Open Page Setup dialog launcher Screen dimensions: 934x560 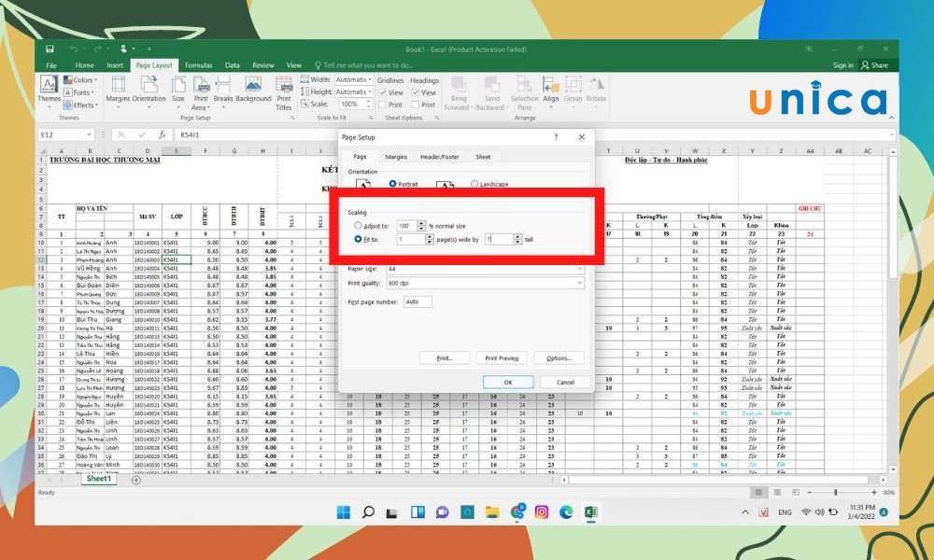coord(292,118)
